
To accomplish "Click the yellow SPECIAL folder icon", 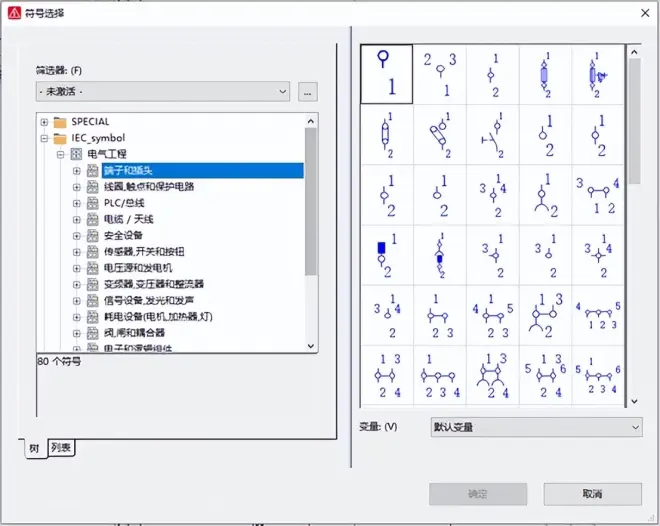I will pyautogui.click(x=60, y=122).
